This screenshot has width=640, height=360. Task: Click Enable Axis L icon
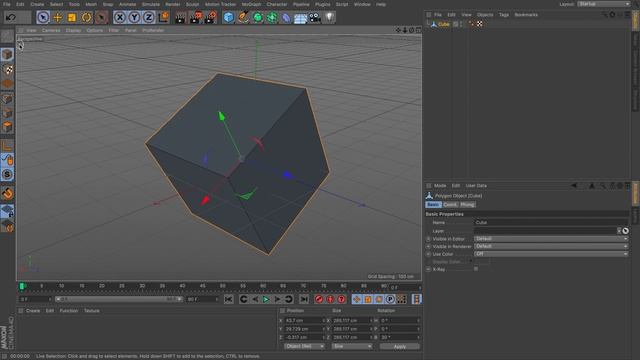tap(7, 145)
